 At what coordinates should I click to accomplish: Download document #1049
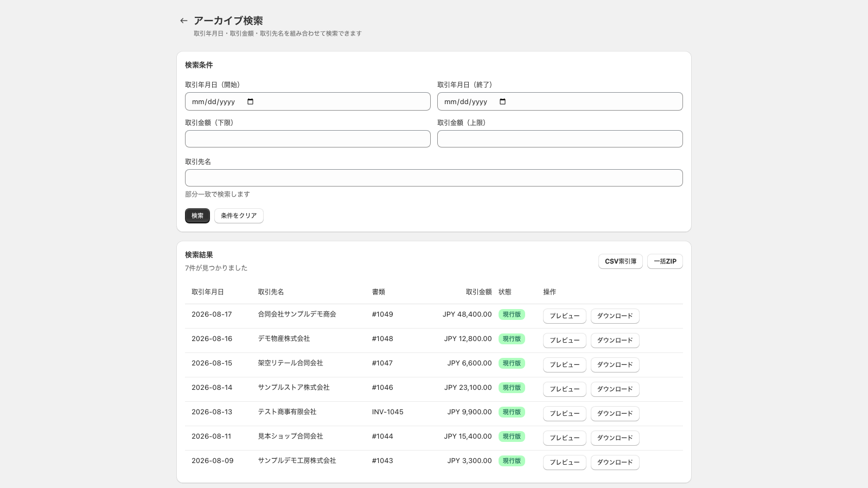click(x=615, y=316)
